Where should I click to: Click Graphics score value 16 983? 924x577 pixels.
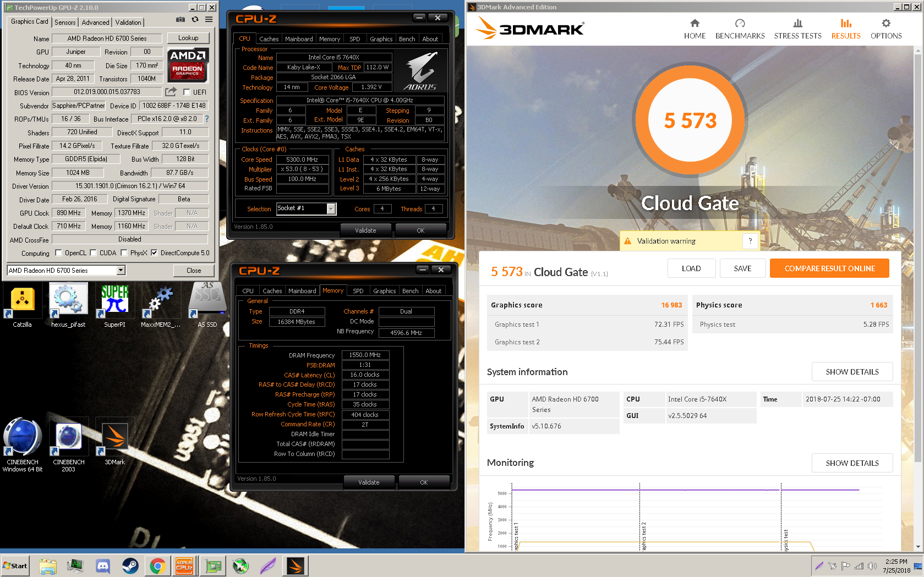click(x=671, y=305)
